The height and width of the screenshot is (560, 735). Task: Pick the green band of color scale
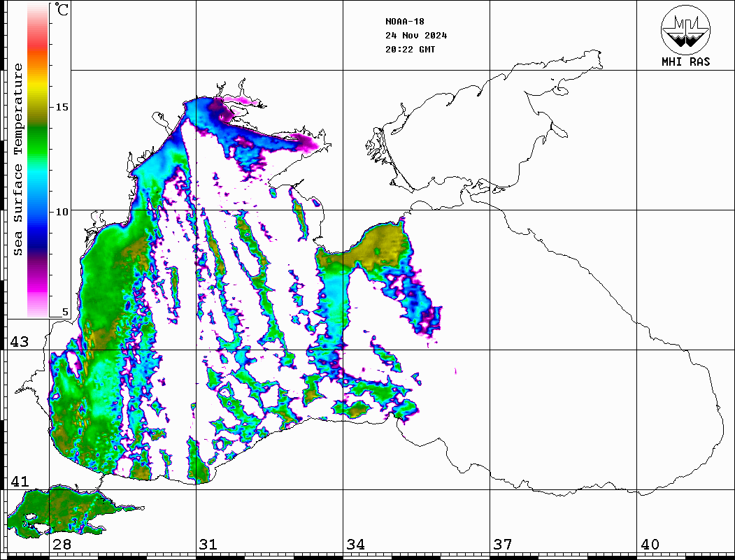(x=38, y=141)
